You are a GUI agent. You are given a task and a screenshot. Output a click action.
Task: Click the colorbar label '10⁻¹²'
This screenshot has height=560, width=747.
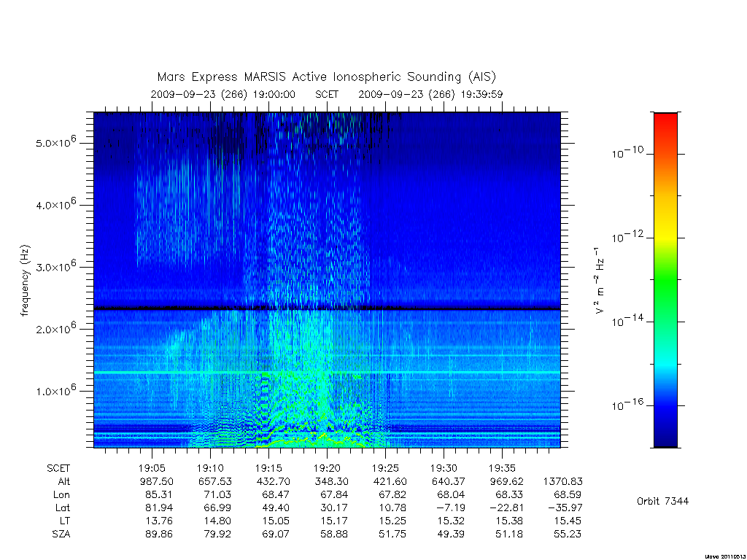627,237
